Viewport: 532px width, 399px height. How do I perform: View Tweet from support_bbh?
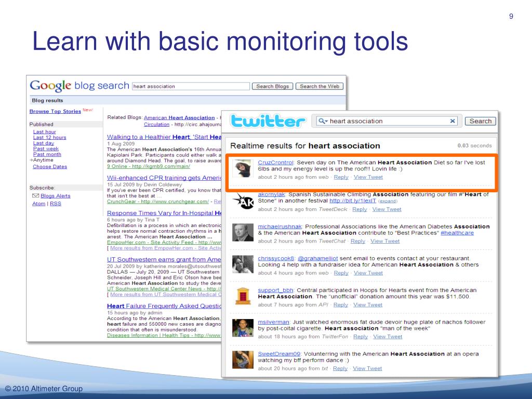click(x=368, y=305)
